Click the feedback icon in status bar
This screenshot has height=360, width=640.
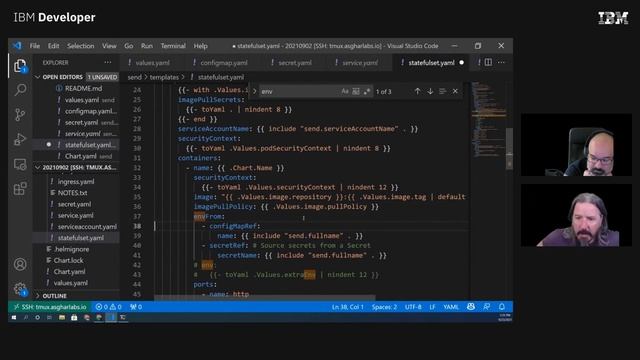click(487, 307)
